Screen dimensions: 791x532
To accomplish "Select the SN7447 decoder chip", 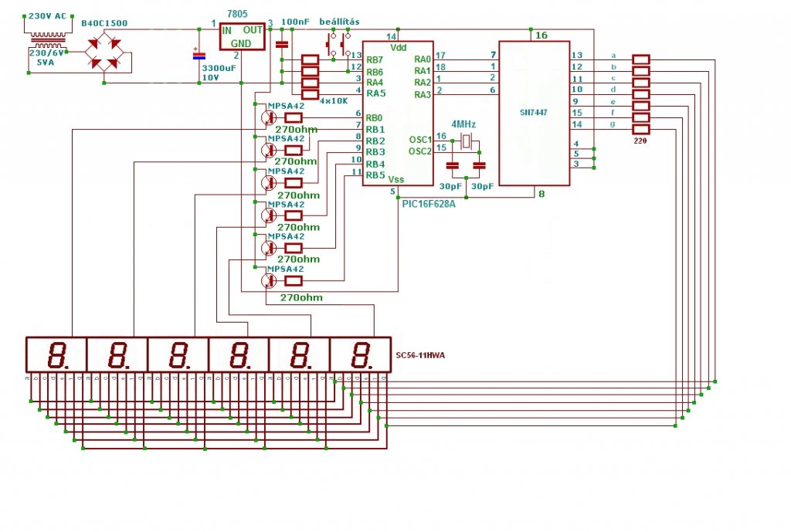I will point(535,114).
